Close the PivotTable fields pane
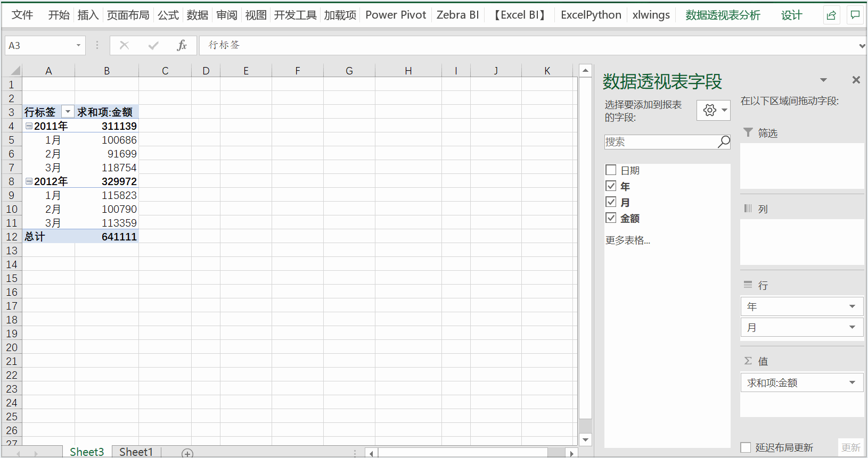 (x=856, y=80)
